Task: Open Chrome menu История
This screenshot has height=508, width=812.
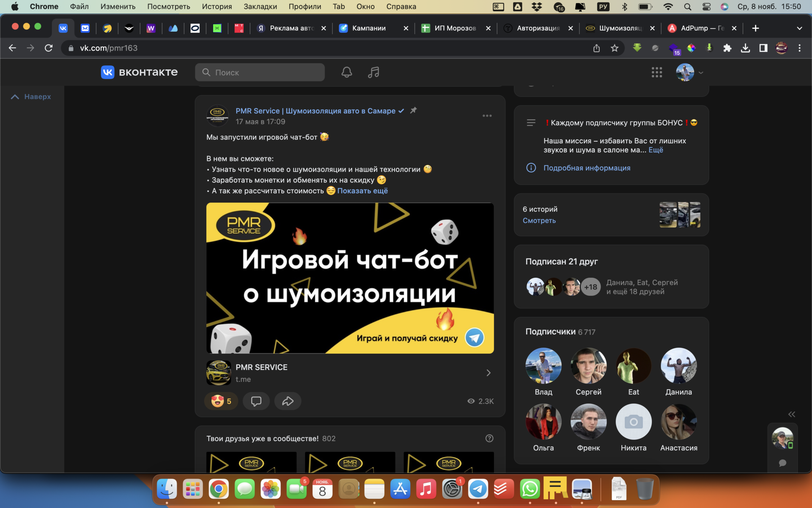Action: 217,7
